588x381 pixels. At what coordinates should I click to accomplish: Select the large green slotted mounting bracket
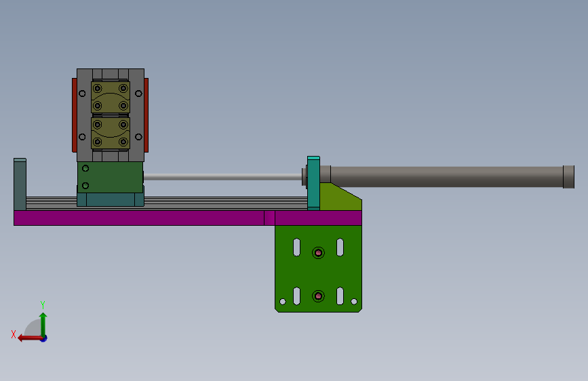[x=318, y=268]
